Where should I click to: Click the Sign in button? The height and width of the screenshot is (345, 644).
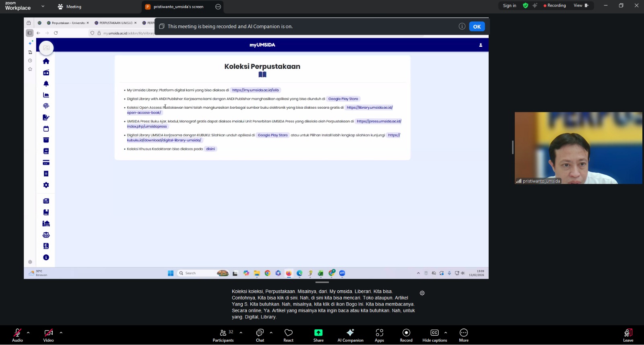click(509, 6)
